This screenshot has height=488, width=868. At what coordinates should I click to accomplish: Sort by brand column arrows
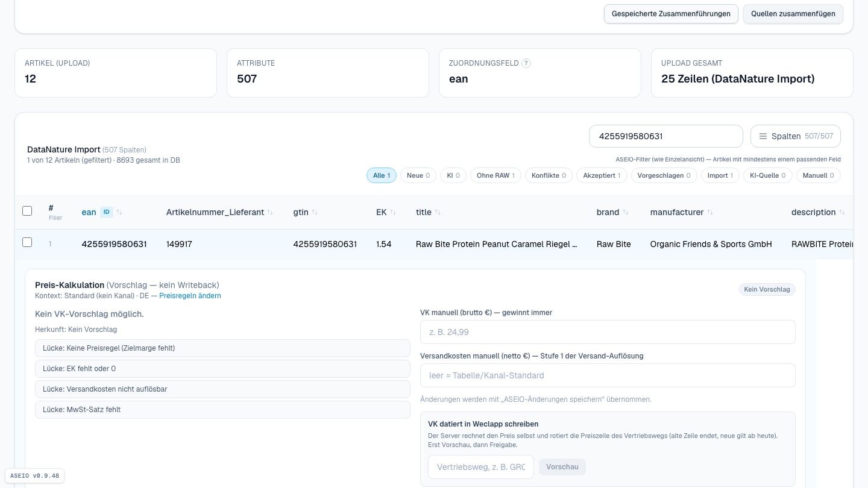point(626,212)
